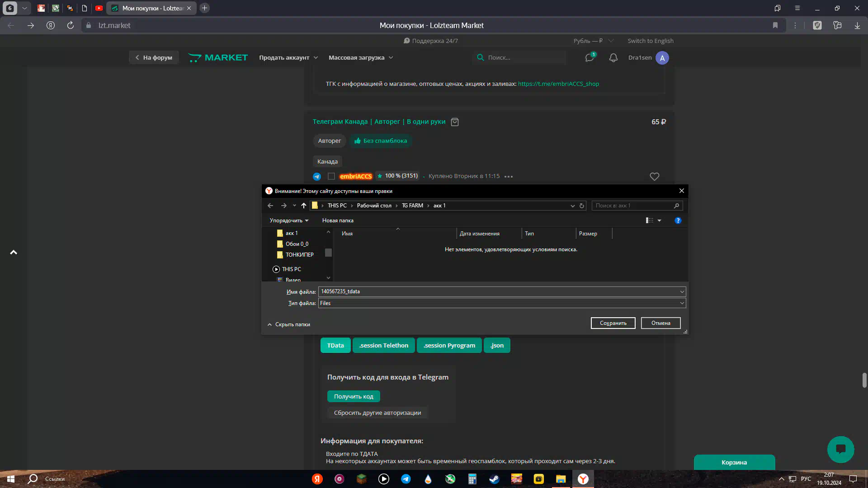Click the Сохранить button in save dialog
This screenshot has width=868, height=488.
[x=613, y=323]
